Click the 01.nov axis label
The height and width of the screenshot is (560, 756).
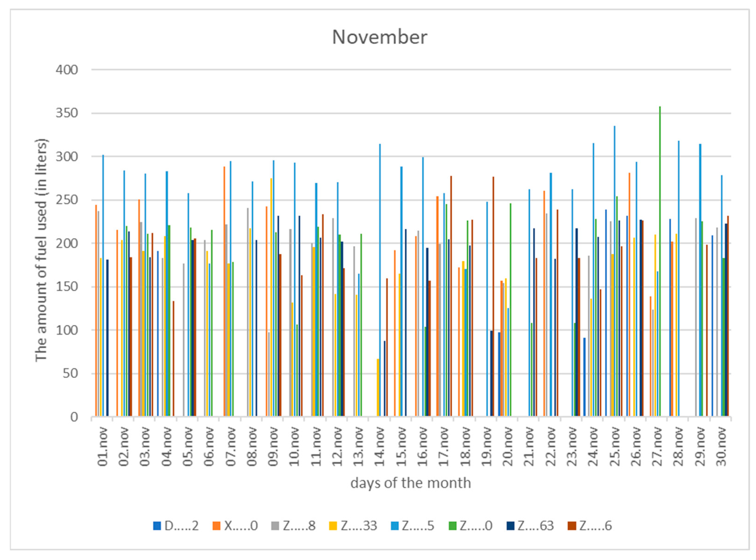103,447
